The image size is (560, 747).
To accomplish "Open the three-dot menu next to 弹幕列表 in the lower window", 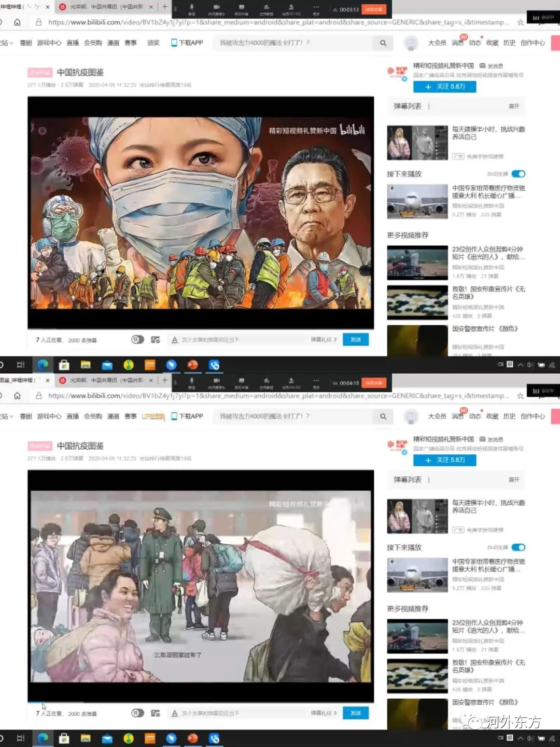I will [x=429, y=480].
